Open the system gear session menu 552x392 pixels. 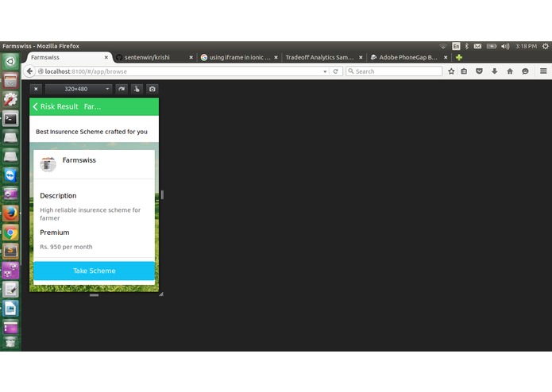(545, 46)
